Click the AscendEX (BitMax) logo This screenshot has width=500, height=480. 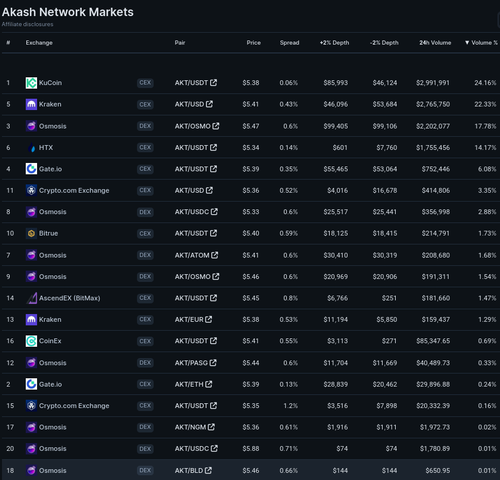tap(31, 298)
